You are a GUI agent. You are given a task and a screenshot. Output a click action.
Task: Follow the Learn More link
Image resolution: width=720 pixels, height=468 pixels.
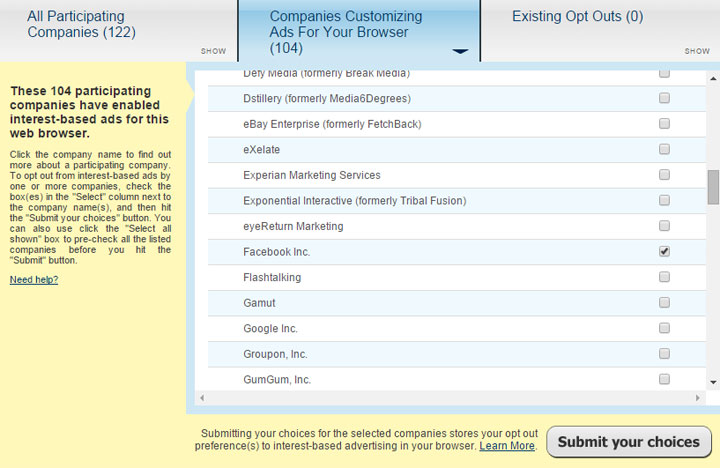coord(507,446)
